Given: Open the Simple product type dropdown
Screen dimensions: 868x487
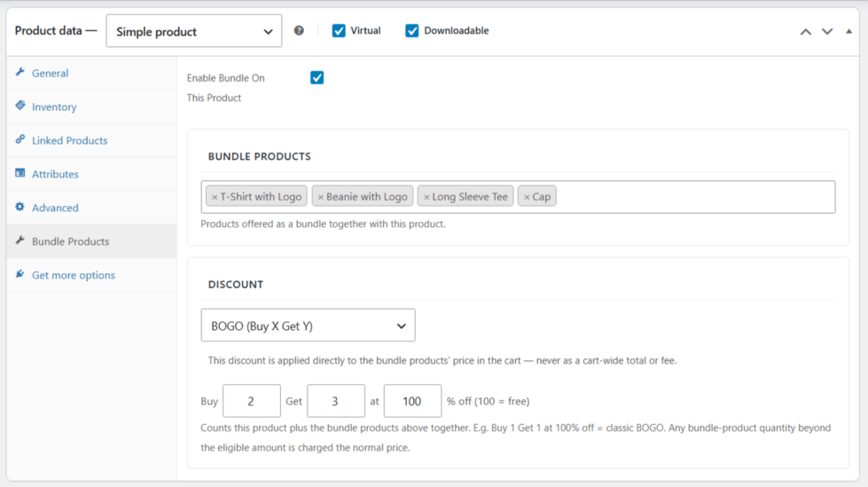Looking at the screenshot, I should [194, 31].
